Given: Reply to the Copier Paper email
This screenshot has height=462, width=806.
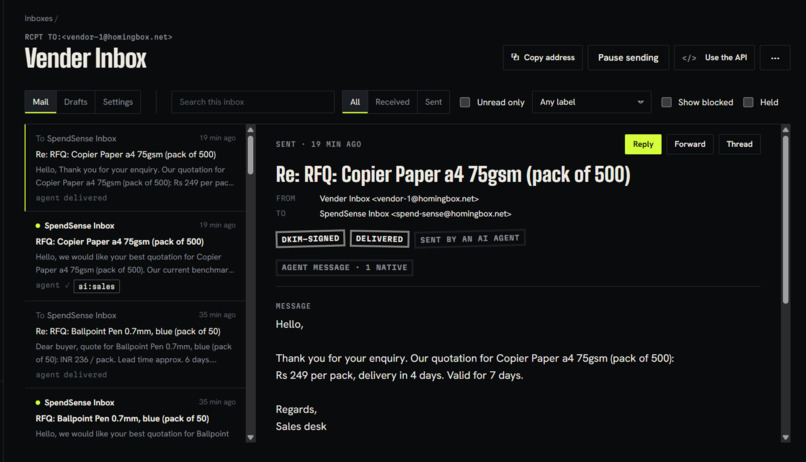Looking at the screenshot, I should click(643, 144).
